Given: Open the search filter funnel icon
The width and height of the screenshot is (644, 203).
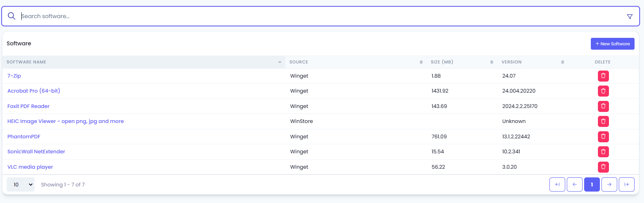Looking at the screenshot, I should pyautogui.click(x=629, y=17).
